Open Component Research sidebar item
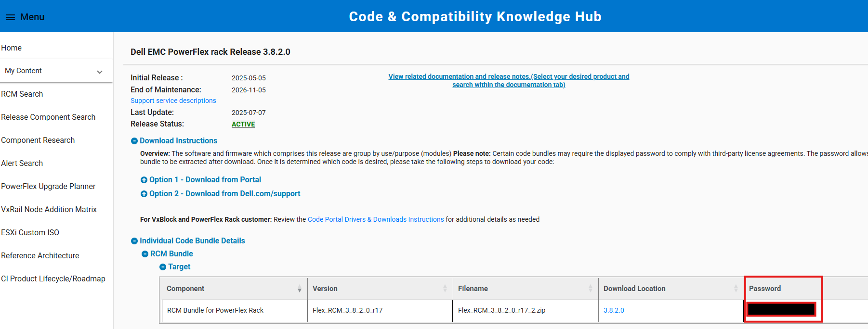 [x=38, y=140]
